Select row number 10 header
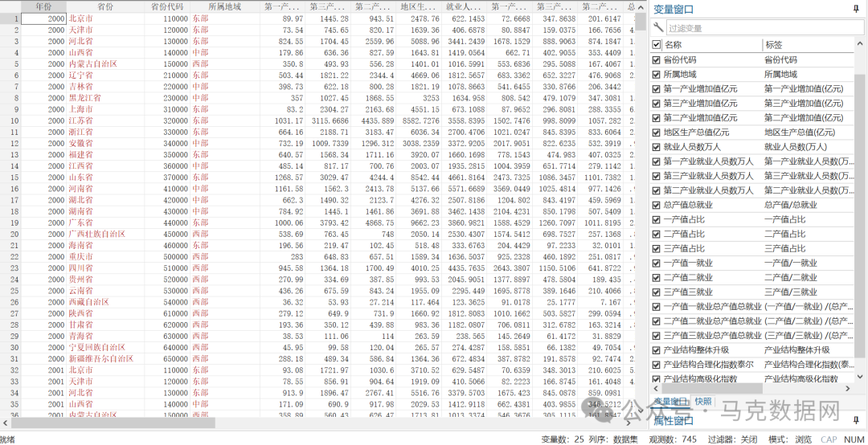This screenshot has width=868, height=445. point(10,120)
